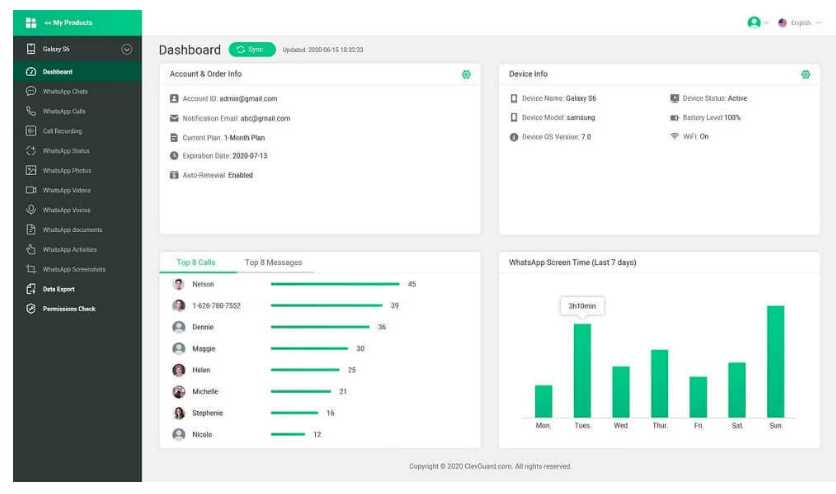Open Permissions Check menu item
Screen dimensions: 836x494
(68, 309)
